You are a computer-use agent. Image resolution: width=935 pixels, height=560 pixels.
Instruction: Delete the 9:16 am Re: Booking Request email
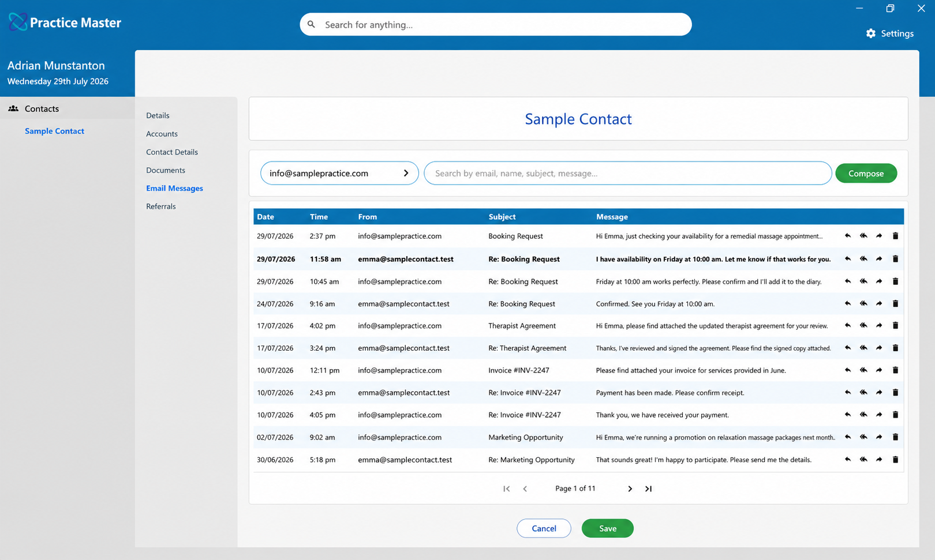click(x=895, y=304)
